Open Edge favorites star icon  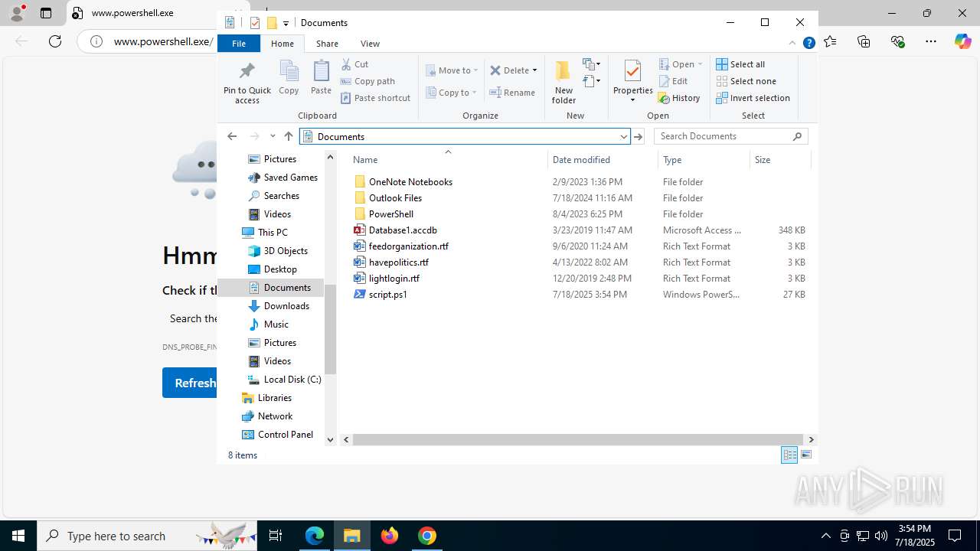(830, 41)
